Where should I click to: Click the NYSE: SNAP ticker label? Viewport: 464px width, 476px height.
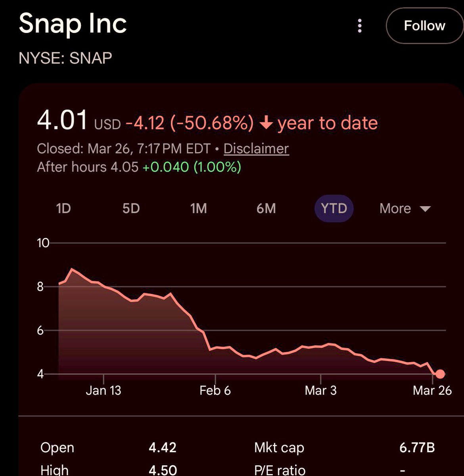click(x=65, y=58)
